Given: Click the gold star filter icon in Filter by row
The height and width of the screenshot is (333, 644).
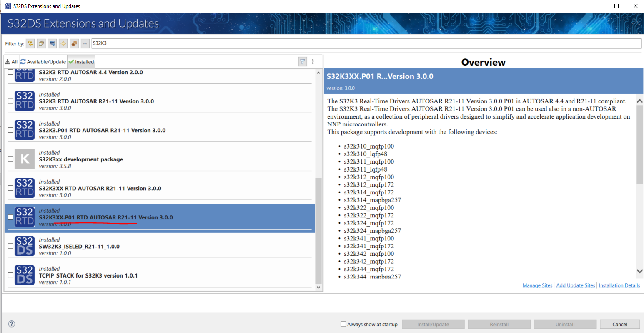Looking at the screenshot, I should click(x=63, y=43).
